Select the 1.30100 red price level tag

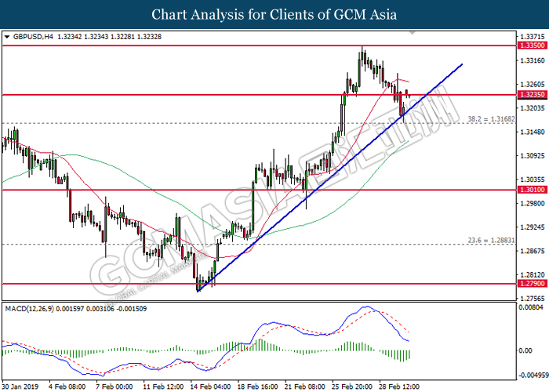(533, 190)
